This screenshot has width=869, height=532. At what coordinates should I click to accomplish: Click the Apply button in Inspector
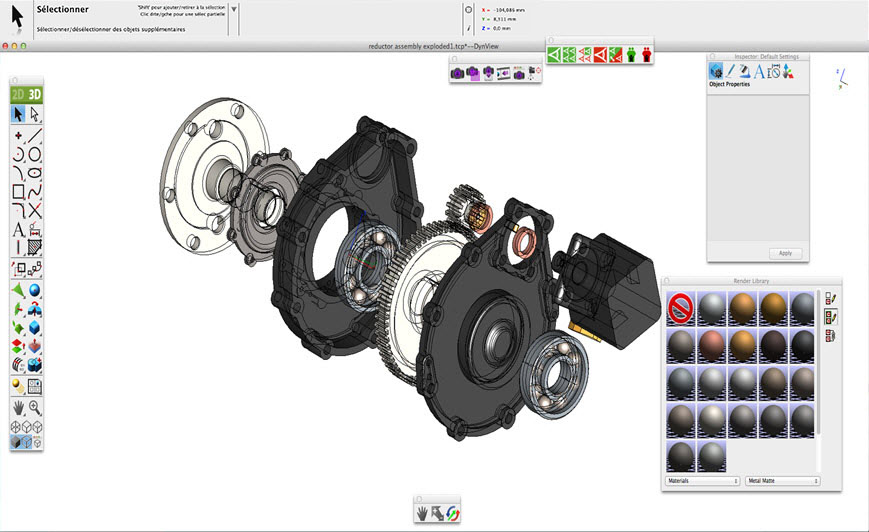785,253
